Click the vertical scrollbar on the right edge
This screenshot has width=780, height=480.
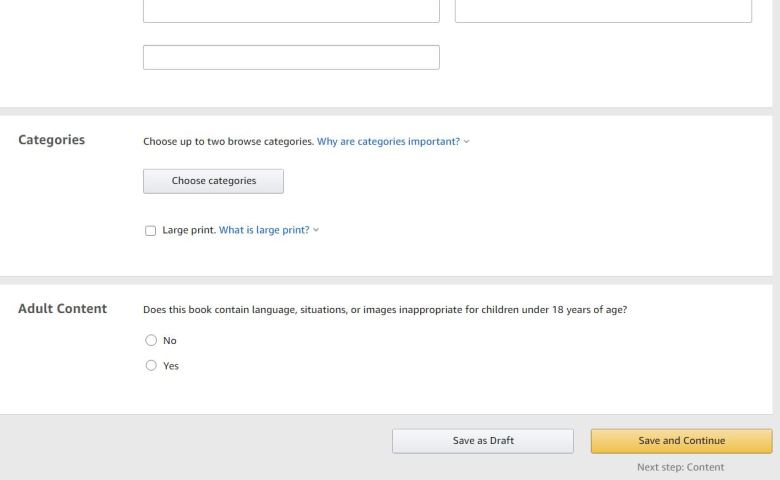coord(776,200)
